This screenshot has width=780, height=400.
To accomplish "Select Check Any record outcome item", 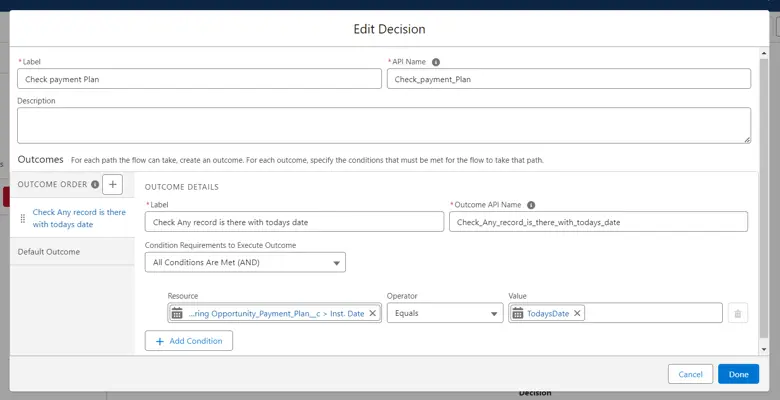I will (73, 218).
